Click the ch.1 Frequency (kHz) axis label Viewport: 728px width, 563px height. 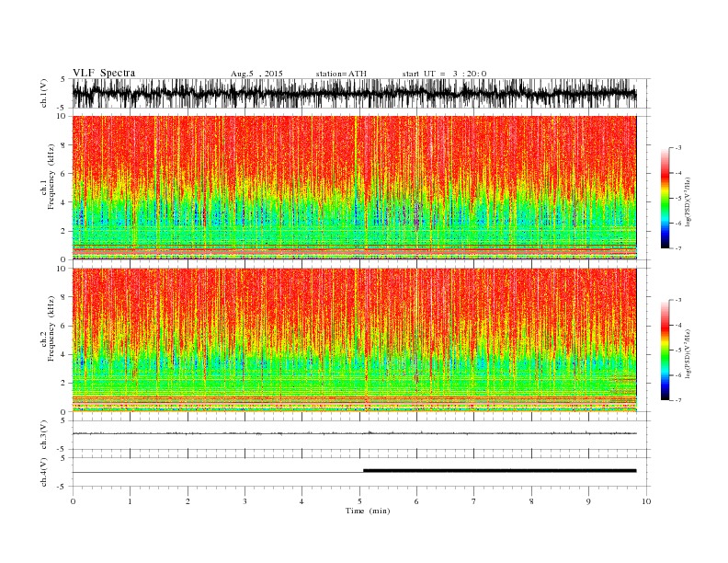[x=48, y=177]
